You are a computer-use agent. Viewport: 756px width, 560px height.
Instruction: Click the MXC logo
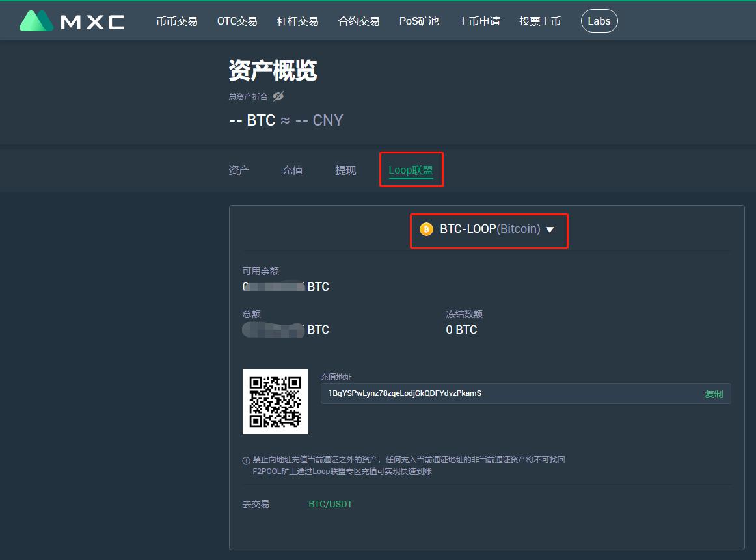pos(72,21)
